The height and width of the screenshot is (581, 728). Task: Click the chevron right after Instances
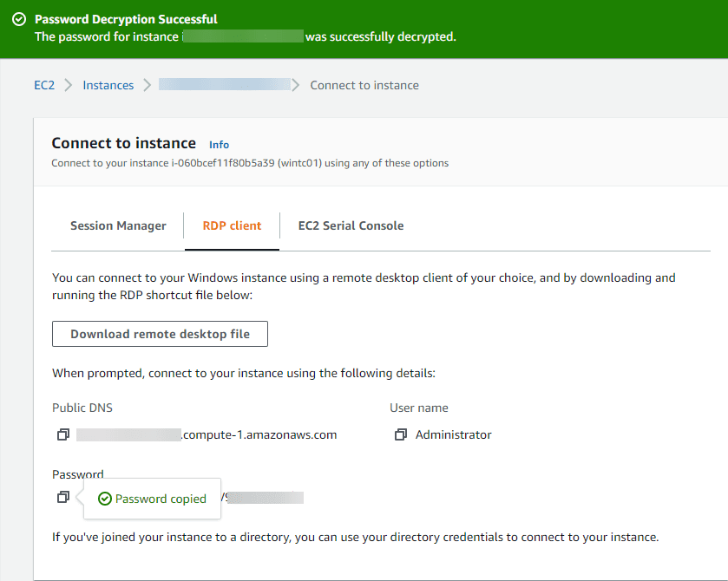point(147,85)
